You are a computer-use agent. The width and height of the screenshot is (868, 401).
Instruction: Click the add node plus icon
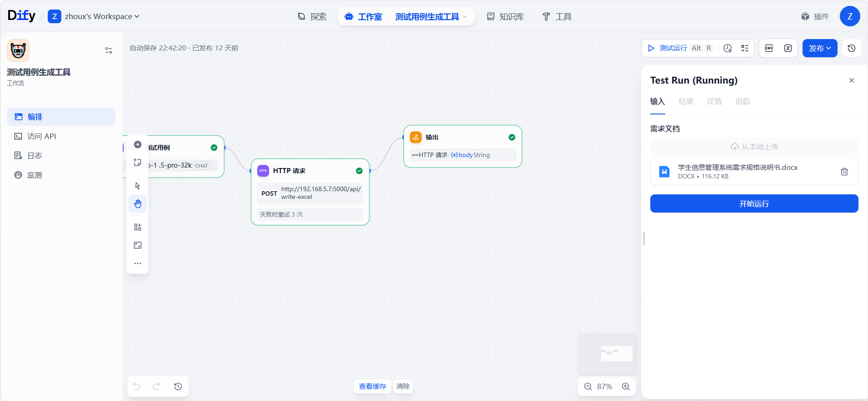click(x=138, y=144)
